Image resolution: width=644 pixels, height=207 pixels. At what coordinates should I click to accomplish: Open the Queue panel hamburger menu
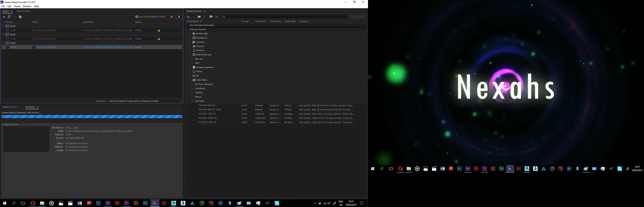[11, 11]
